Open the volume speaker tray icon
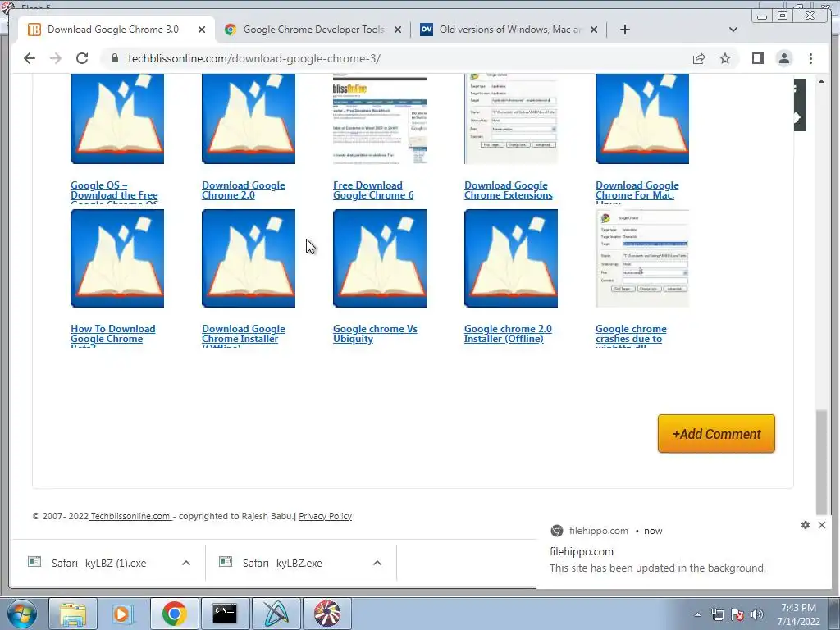 (x=757, y=614)
